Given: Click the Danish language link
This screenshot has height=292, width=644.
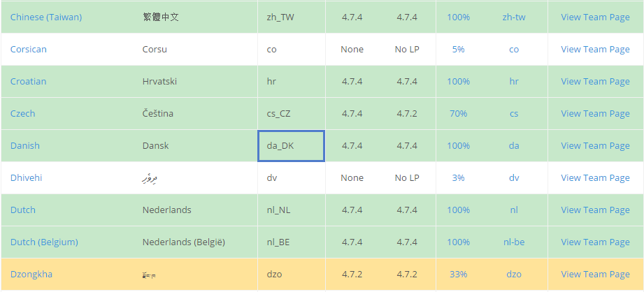Looking at the screenshot, I should tap(25, 145).
